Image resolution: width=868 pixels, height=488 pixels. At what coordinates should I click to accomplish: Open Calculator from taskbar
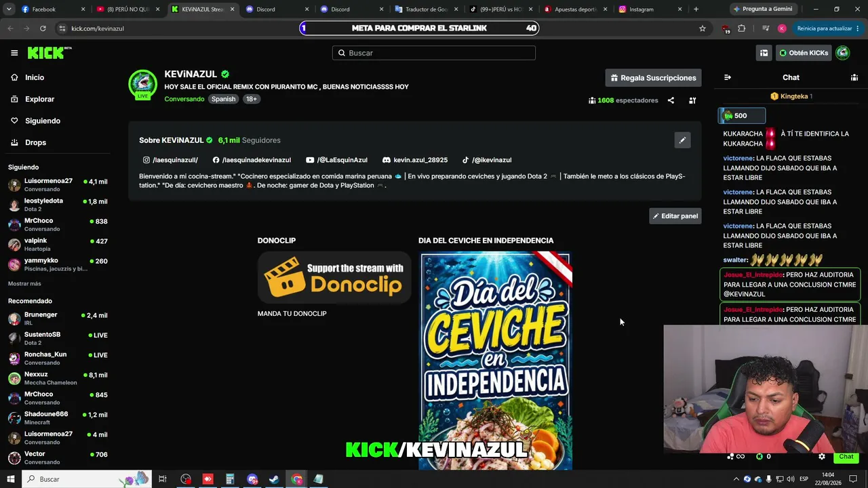coord(230,479)
